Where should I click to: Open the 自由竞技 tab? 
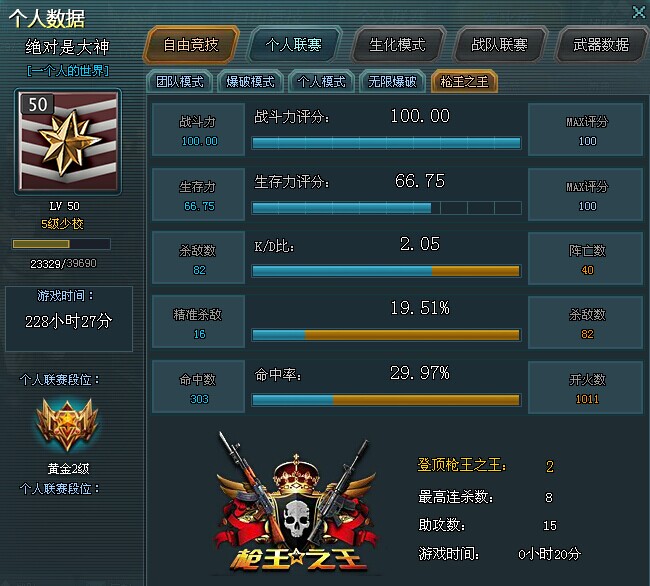point(191,45)
